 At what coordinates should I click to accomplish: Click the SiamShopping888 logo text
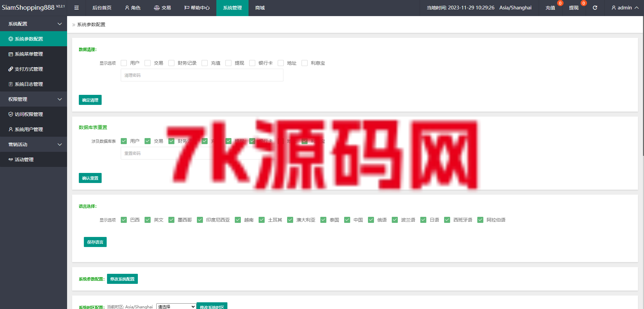[28, 8]
